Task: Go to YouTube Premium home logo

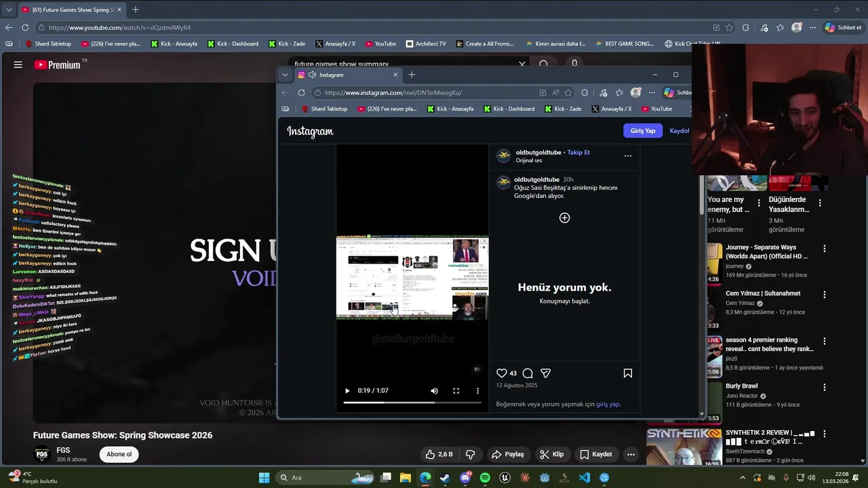Action: tap(58, 65)
